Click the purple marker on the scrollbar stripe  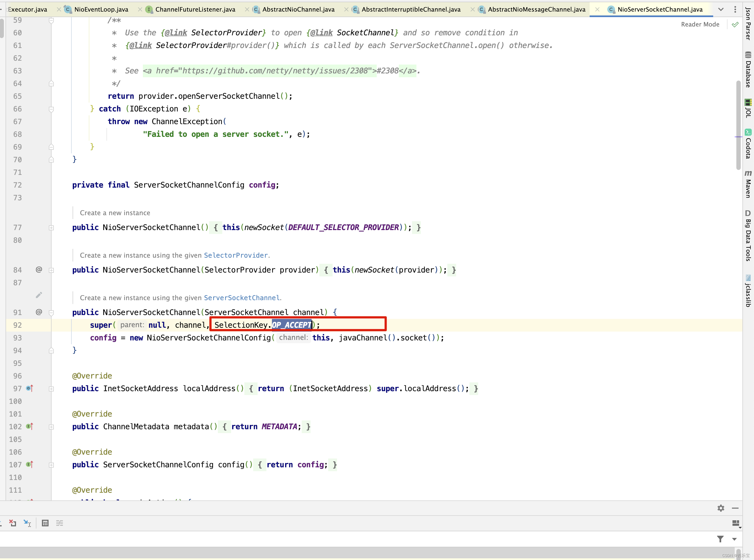[x=738, y=137]
